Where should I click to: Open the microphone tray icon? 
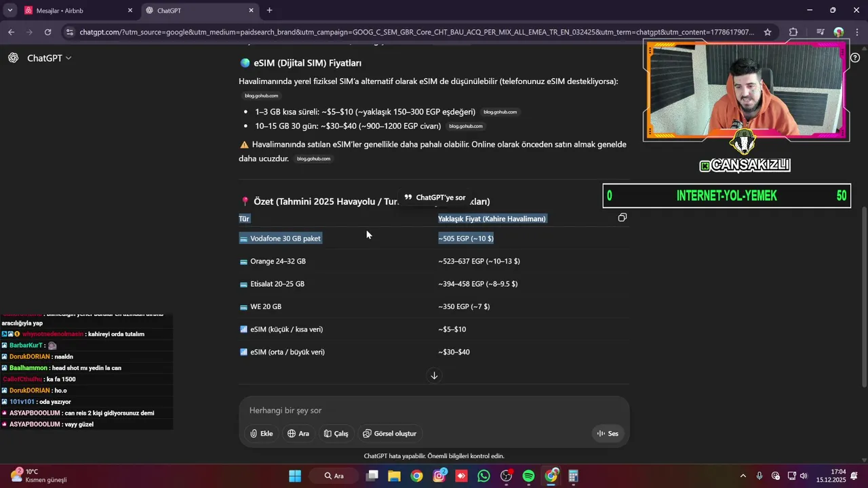click(x=759, y=476)
